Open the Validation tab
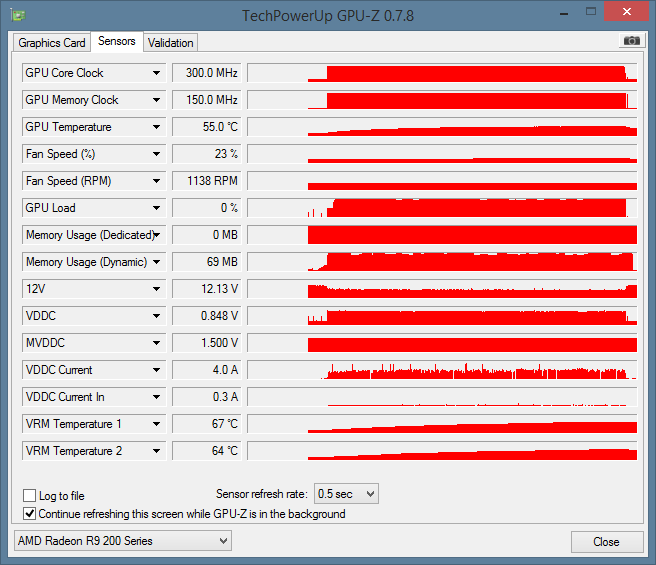Screen dimensions: 656x565 point(170,43)
